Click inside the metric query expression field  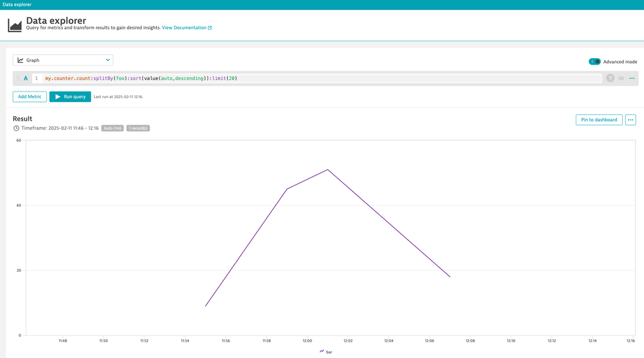(x=322, y=78)
